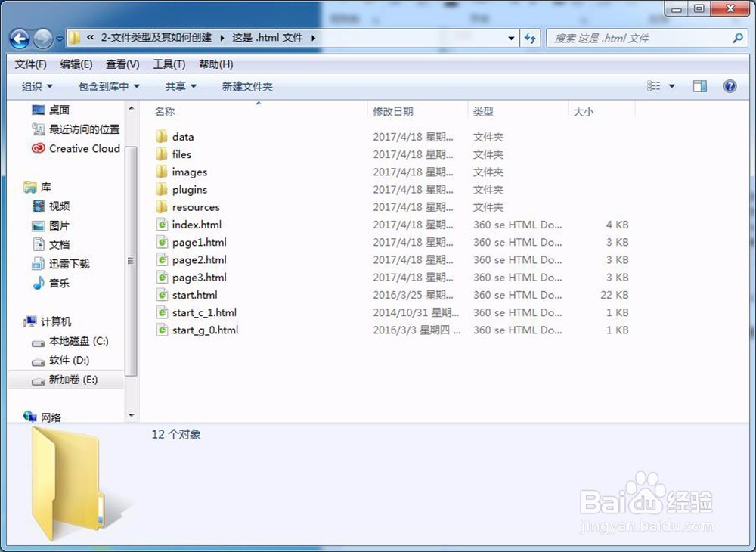
Task: Open the 视频 library
Action: pos(51,206)
